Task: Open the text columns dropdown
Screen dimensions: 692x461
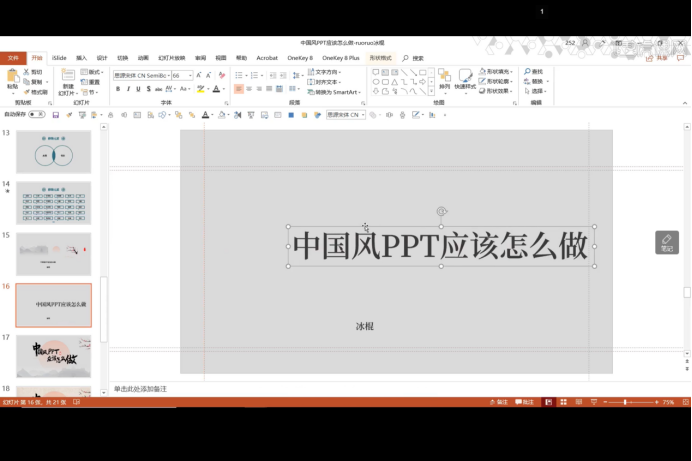Action: tap(293, 89)
